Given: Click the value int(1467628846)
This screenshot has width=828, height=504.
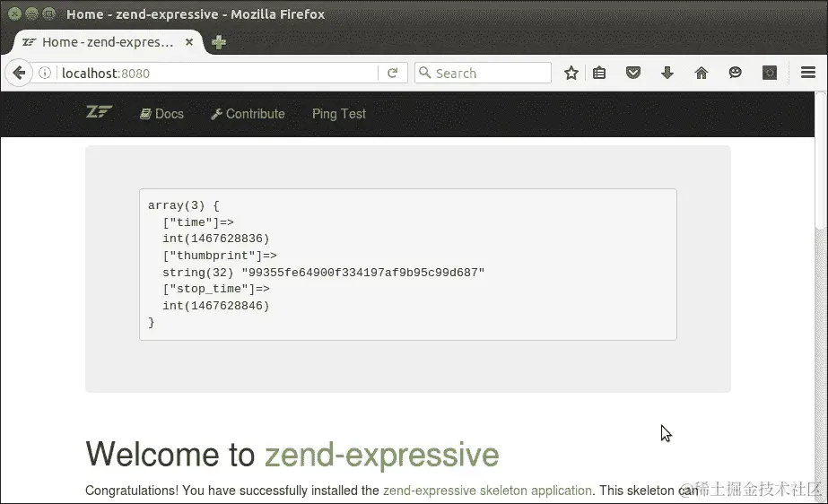Looking at the screenshot, I should click(216, 306).
